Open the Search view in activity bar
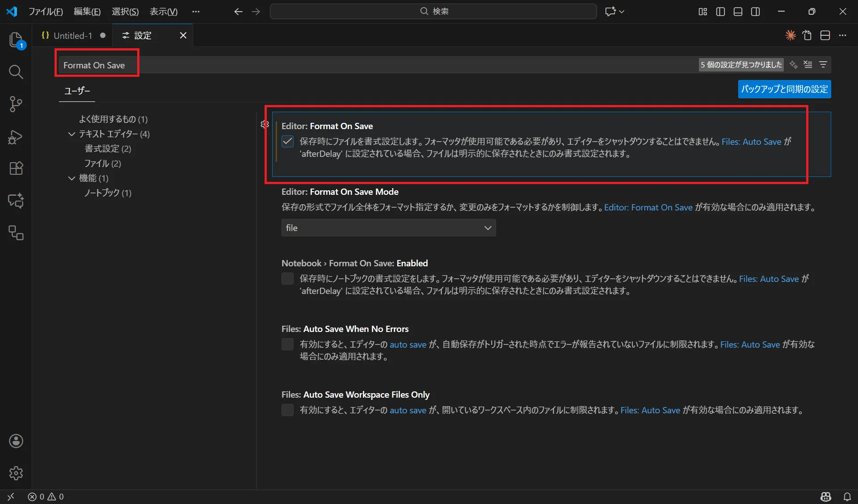The width and height of the screenshot is (858, 504). pos(16,71)
